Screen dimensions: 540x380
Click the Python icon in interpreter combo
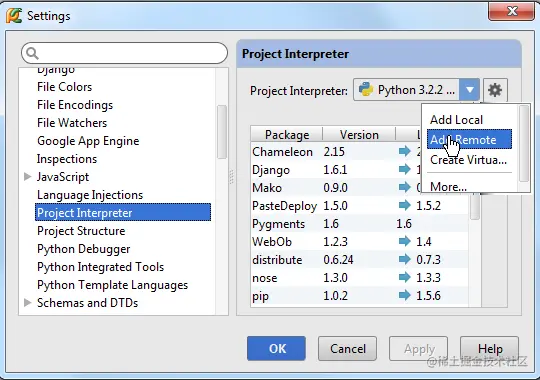coord(366,90)
